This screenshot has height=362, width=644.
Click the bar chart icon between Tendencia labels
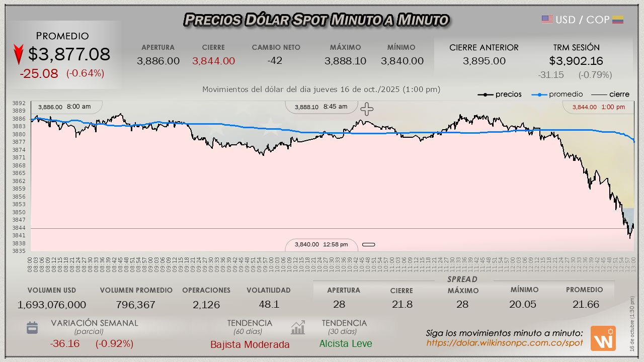(x=298, y=328)
